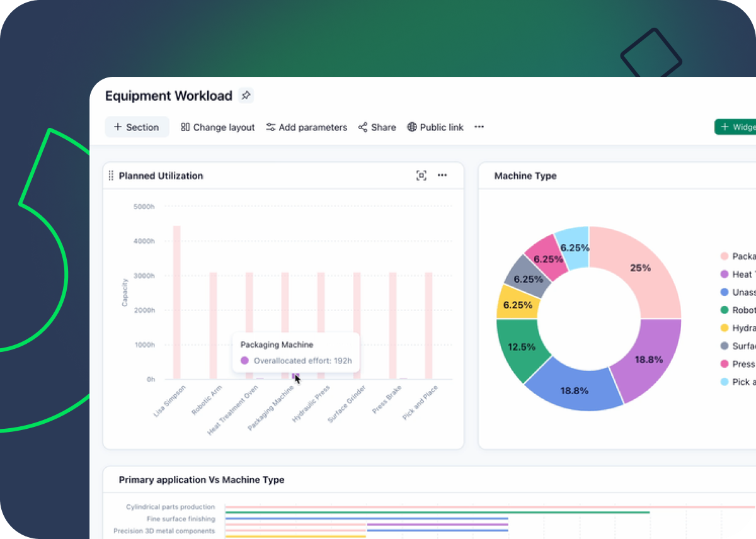Image resolution: width=756 pixels, height=539 pixels.
Task: Click the Cylindrical parts production row label
Action: pos(170,507)
